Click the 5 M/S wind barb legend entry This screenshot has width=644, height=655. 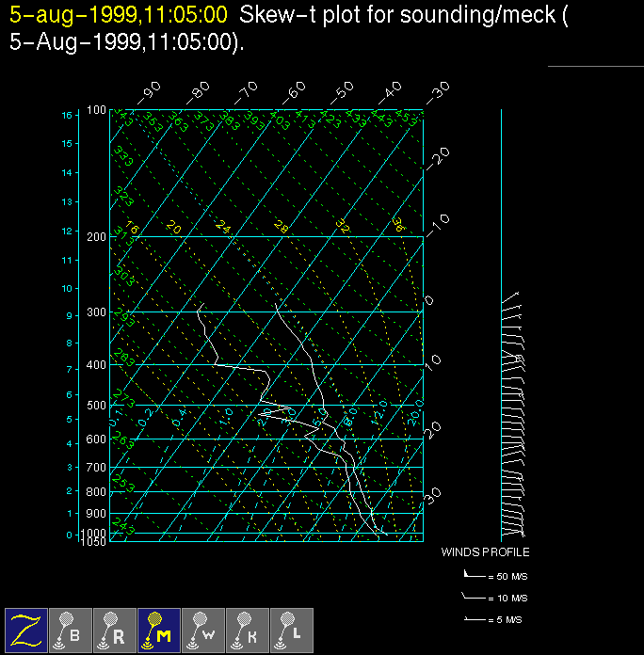click(x=495, y=619)
